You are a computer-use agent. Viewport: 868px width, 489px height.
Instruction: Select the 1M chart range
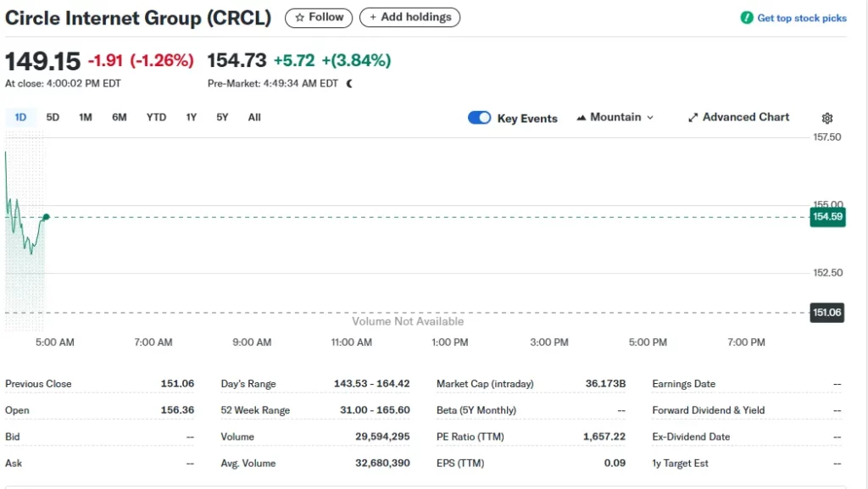(x=86, y=118)
